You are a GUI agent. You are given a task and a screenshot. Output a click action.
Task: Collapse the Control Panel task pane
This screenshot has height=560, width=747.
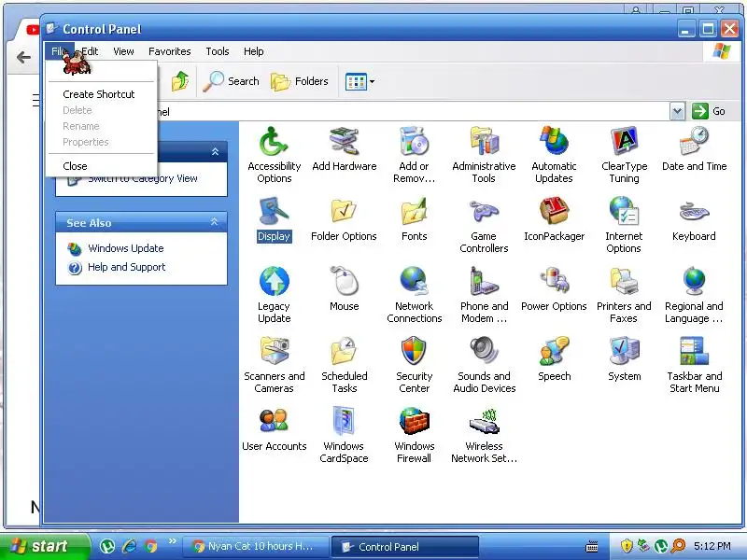coord(215,152)
